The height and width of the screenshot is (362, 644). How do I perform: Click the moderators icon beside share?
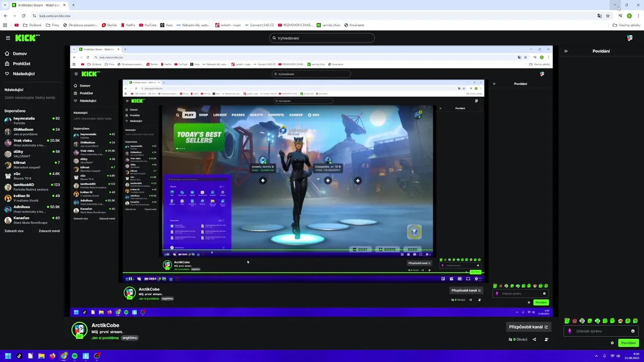[x=546, y=339]
